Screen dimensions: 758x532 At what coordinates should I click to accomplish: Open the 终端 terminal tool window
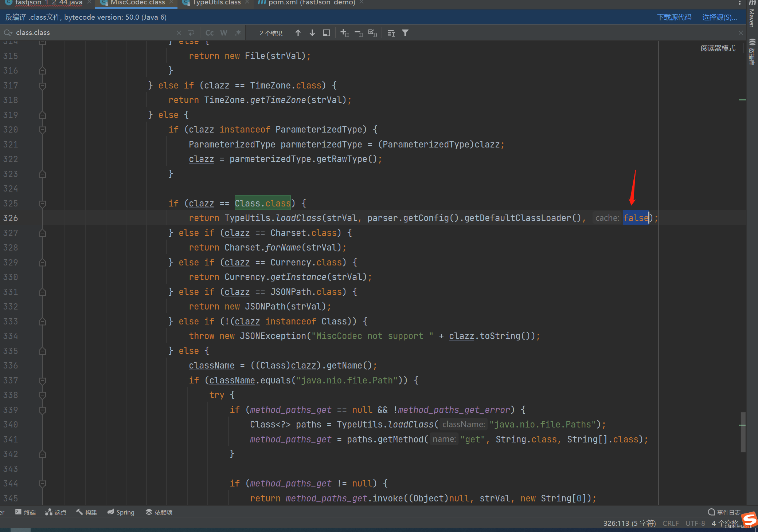25,512
